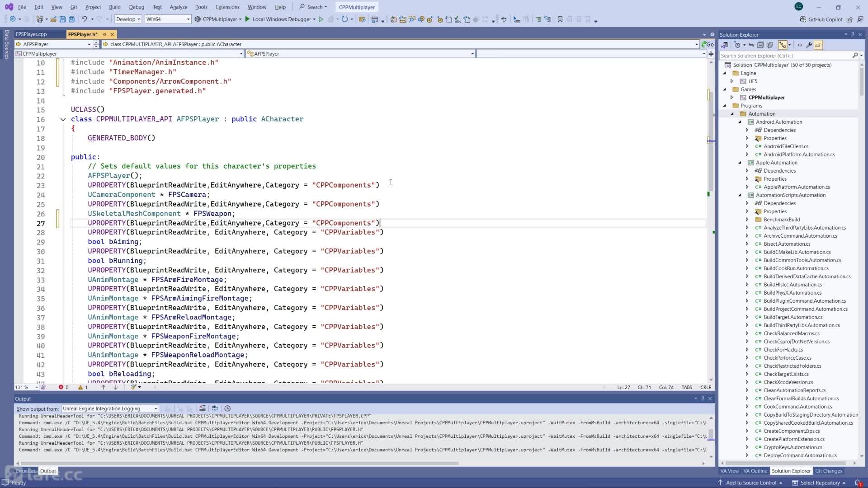Screen dimensions: 868x488
Task: Navigate to previous issue up arrow
Action: pyautogui.click(x=103, y=387)
